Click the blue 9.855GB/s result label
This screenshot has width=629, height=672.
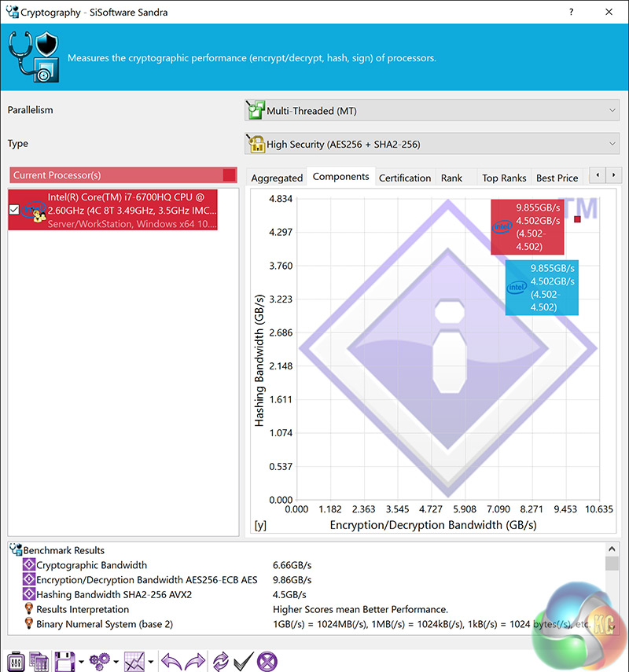542,288
